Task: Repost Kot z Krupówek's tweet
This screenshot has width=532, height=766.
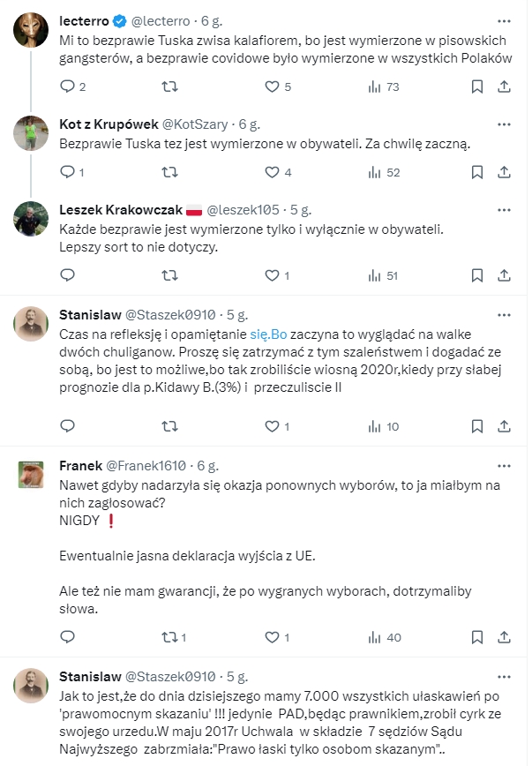Action: [169, 172]
